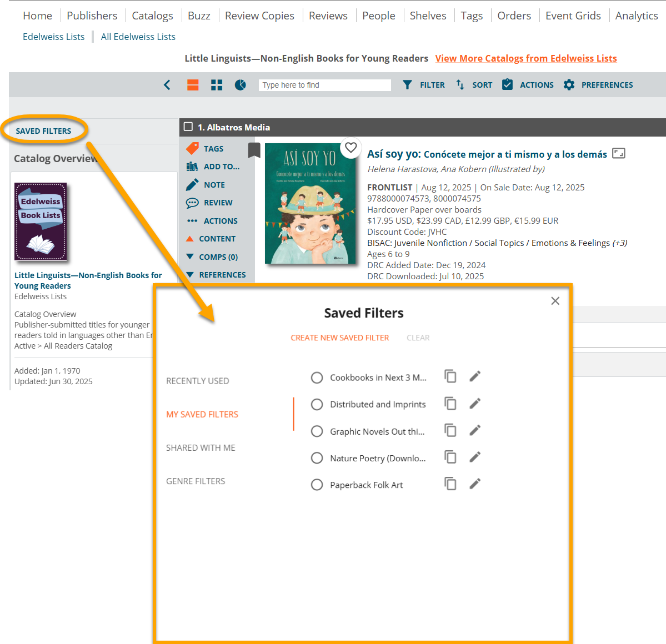Open the All Edelweiss Lists link
The height and width of the screenshot is (644, 666).
138,37
